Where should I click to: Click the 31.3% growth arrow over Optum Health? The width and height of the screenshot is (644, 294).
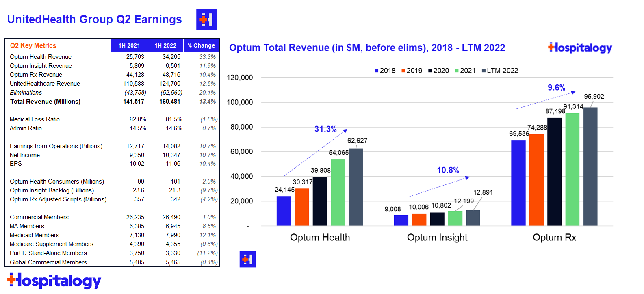315,153
